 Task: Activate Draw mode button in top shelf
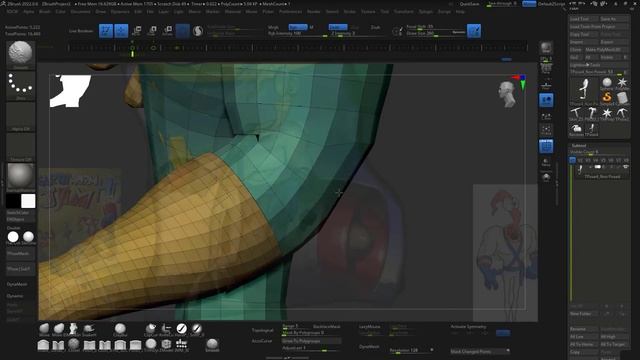(121, 31)
